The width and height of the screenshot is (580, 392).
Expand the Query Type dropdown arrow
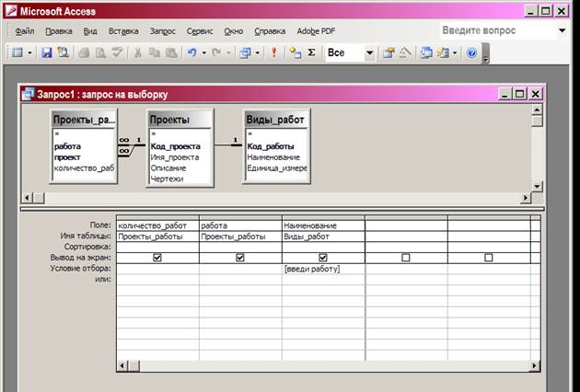pos(258,53)
